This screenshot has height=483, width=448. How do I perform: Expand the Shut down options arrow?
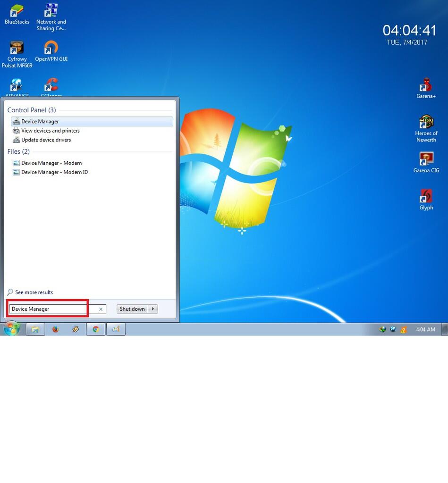point(153,309)
